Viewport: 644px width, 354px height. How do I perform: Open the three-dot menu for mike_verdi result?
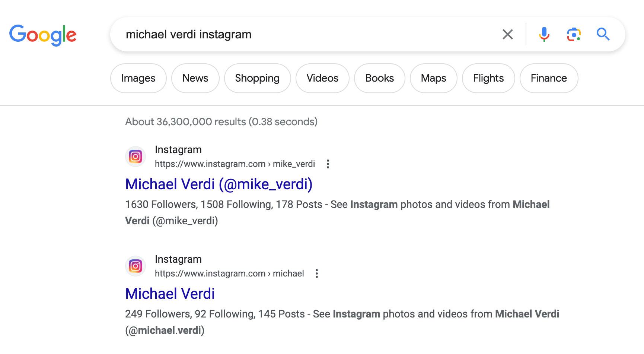point(328,164)
